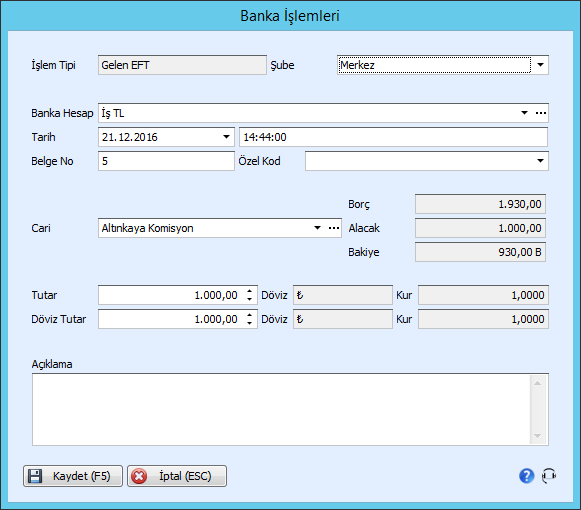The image size is (581, 510).
Task: Click the Cari ellipsis browse button
Action: coord(334,228)
